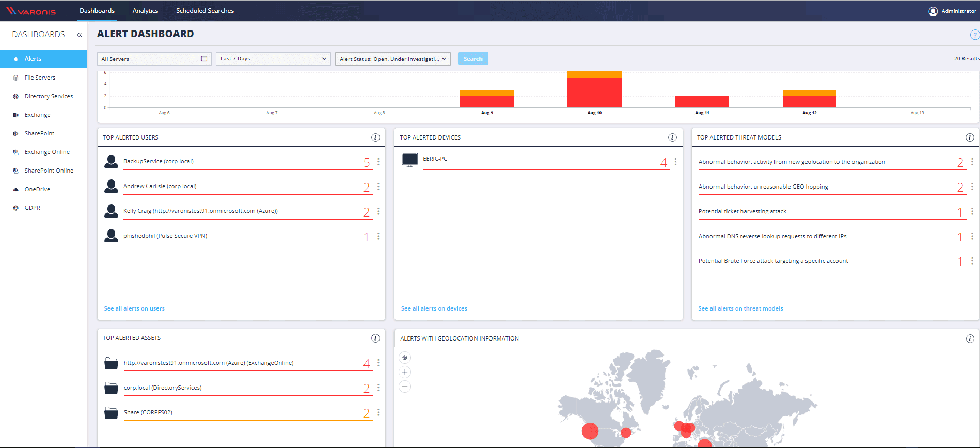Image resolution: width=980 pixels, height=448 pixels.
Task: Select the Aug 10 bar in chart
Action: [x=594, y=89]
